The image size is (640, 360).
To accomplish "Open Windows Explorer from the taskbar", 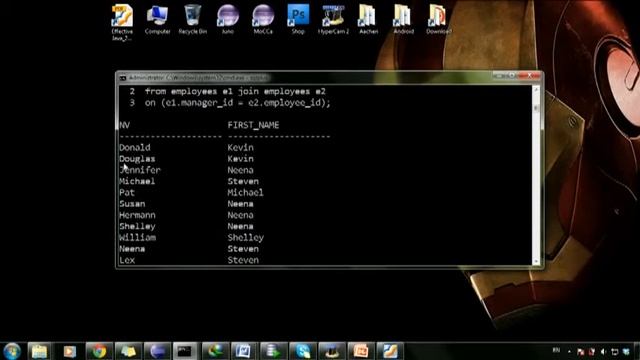I will [x=40, y=351].
